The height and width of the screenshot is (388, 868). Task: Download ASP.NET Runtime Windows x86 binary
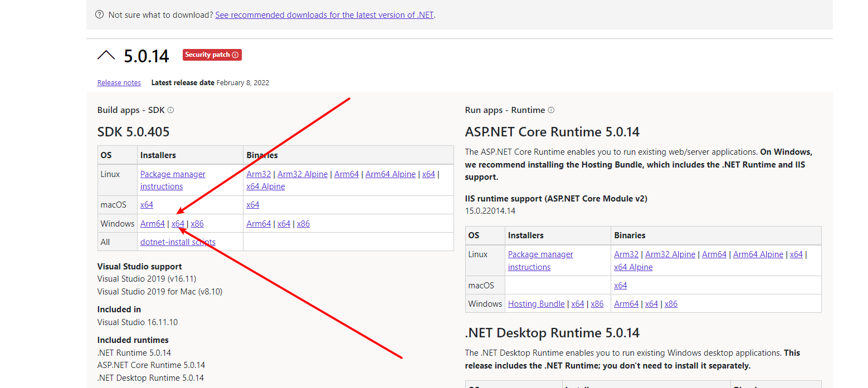[671, 304]
